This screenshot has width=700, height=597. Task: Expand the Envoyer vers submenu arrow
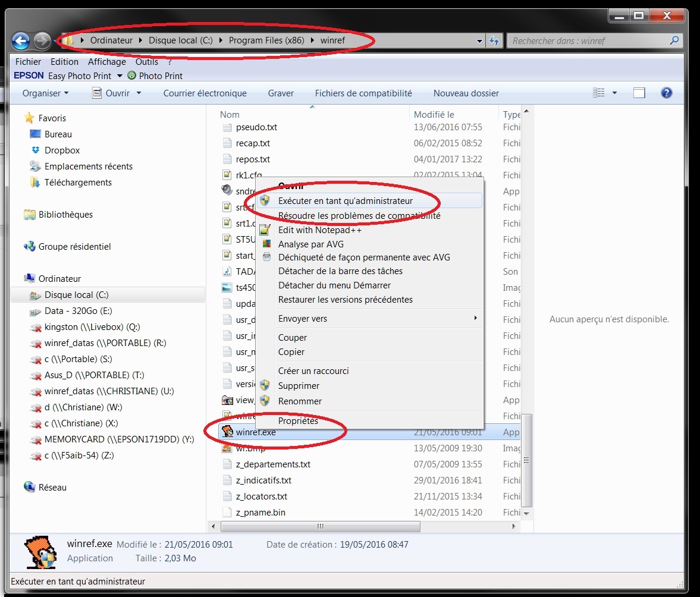click(475, 318)
